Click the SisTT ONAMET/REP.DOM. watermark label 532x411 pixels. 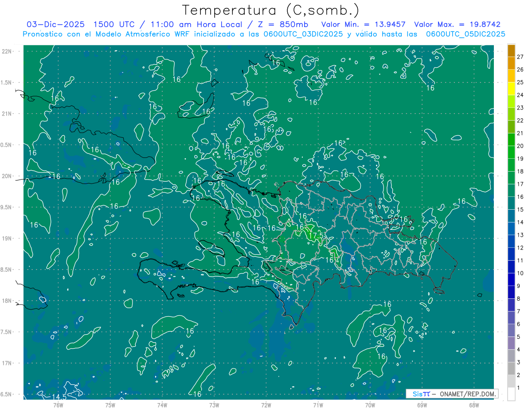point(452,394)
